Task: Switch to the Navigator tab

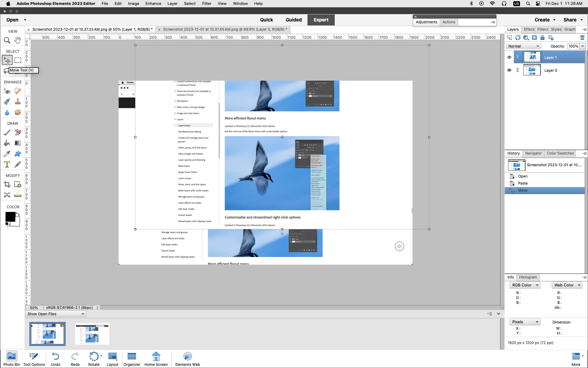Action: pyautogui.click(x=533, y=153)
